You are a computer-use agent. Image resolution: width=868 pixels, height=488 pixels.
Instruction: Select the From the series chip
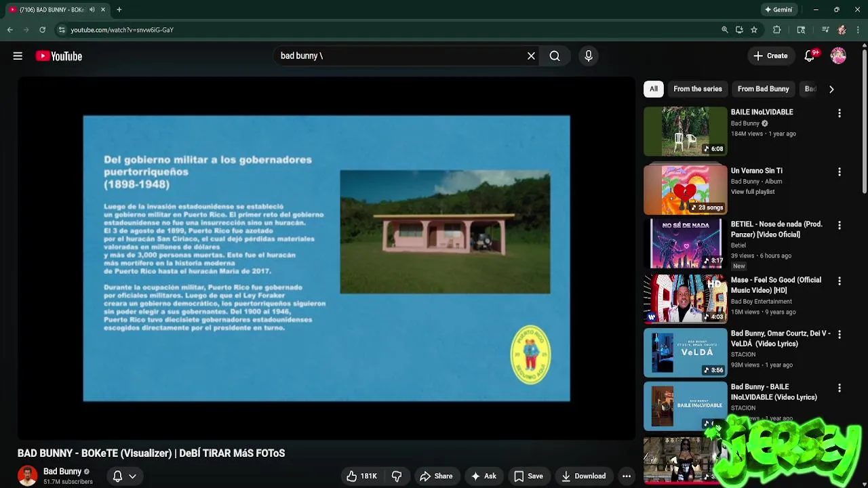pyautogui.click(x=698, y=89)
